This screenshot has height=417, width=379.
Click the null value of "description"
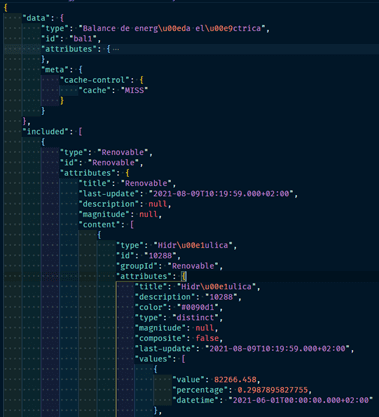(x=158, y=204)
